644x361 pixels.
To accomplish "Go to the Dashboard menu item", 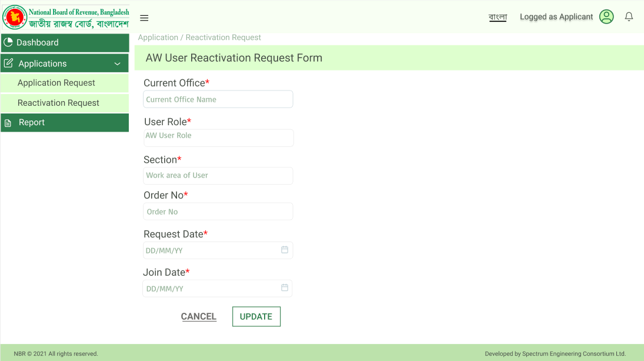I will pos(65,43).
